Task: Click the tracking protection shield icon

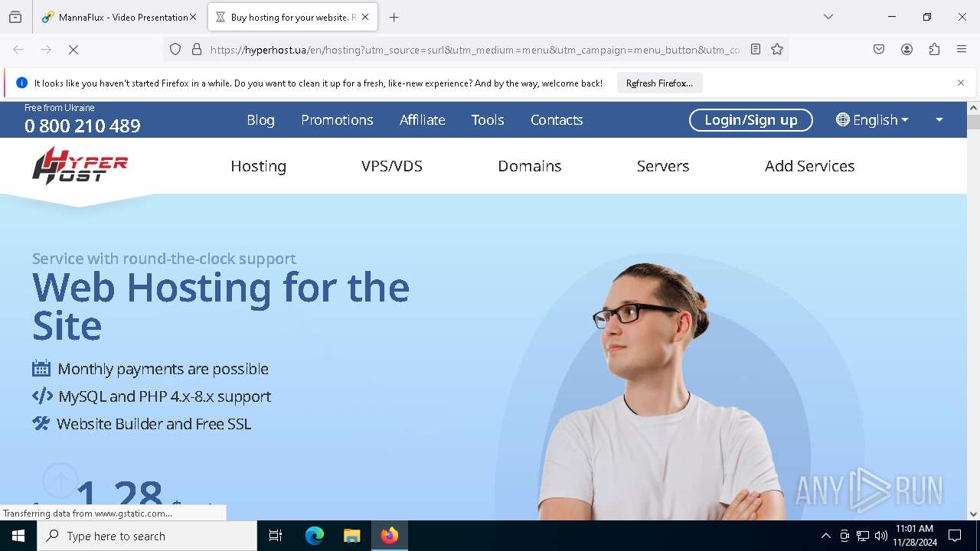Action: click(x=175, y=50)
